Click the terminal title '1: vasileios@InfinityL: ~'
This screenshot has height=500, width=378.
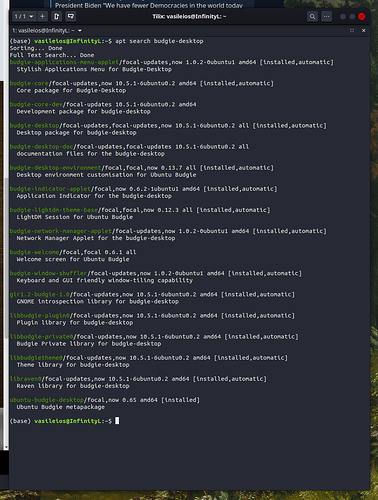coord(43,31)
